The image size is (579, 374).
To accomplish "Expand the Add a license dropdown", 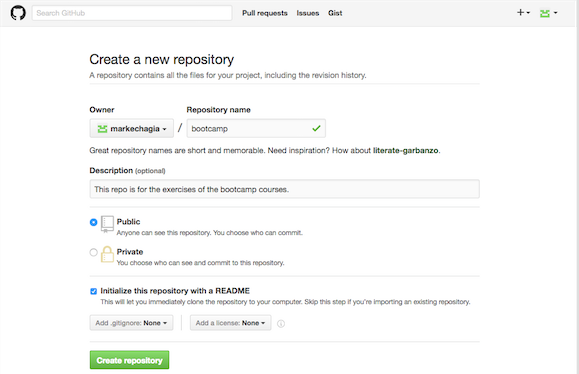I will (x=230, y=323).
